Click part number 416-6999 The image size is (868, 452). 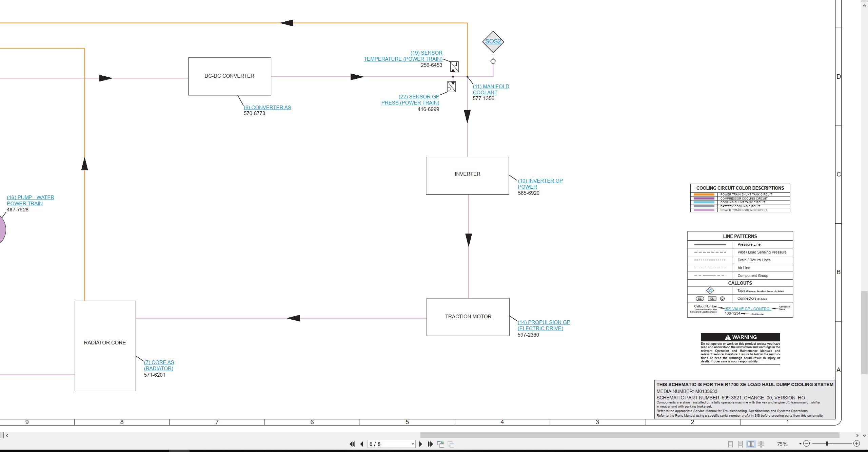click(428, 109)
